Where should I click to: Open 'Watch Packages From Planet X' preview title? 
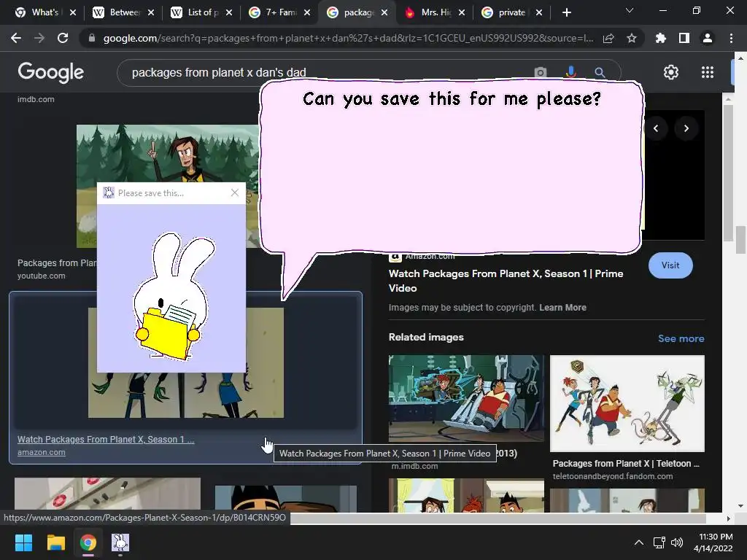pyautogui.click(x=506, y=281)
